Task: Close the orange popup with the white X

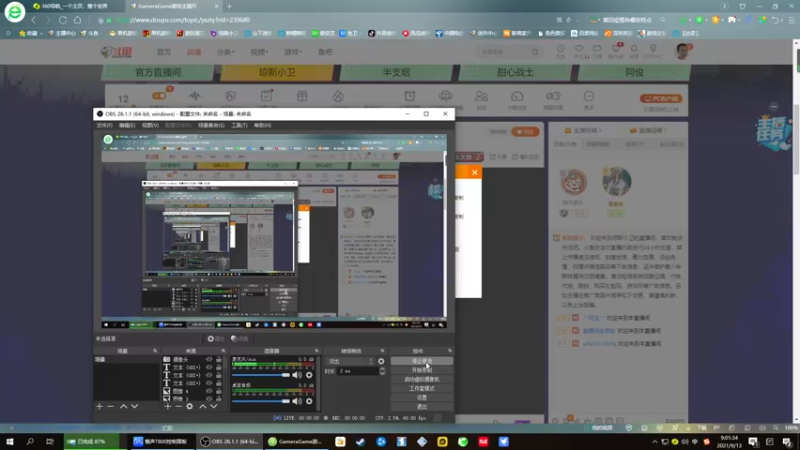Action: click(x=474, y=172)
